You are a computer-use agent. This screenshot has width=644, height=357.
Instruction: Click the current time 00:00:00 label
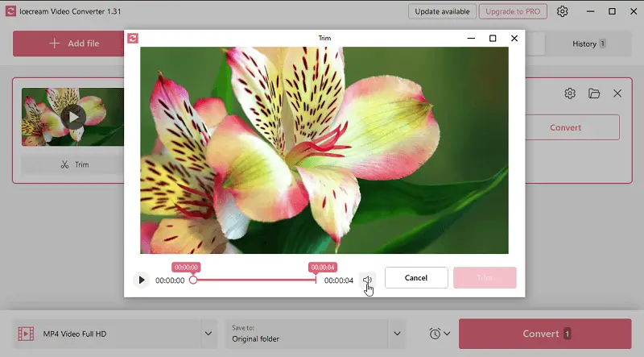click(x=170, y=280)
